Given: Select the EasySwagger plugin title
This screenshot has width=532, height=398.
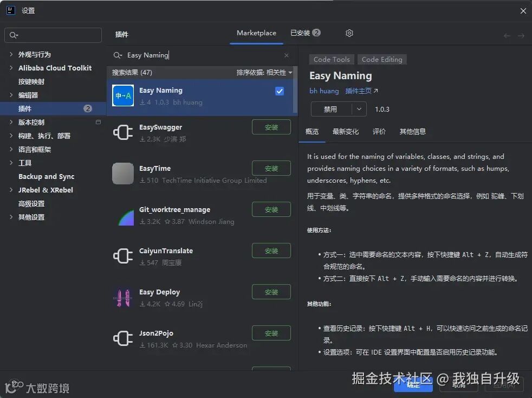Looking at the screenshot, I should pyautogui.click(x=160, y=127).
